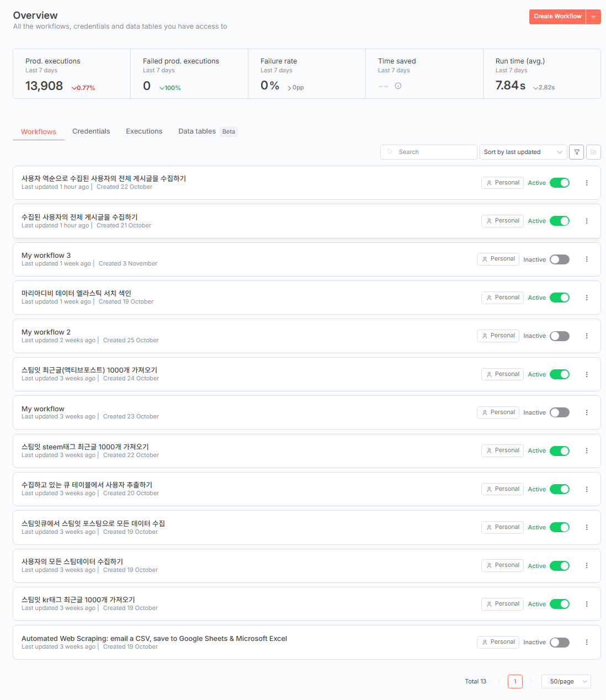Activate My workflow 3 toggle

tap(560, 259)
